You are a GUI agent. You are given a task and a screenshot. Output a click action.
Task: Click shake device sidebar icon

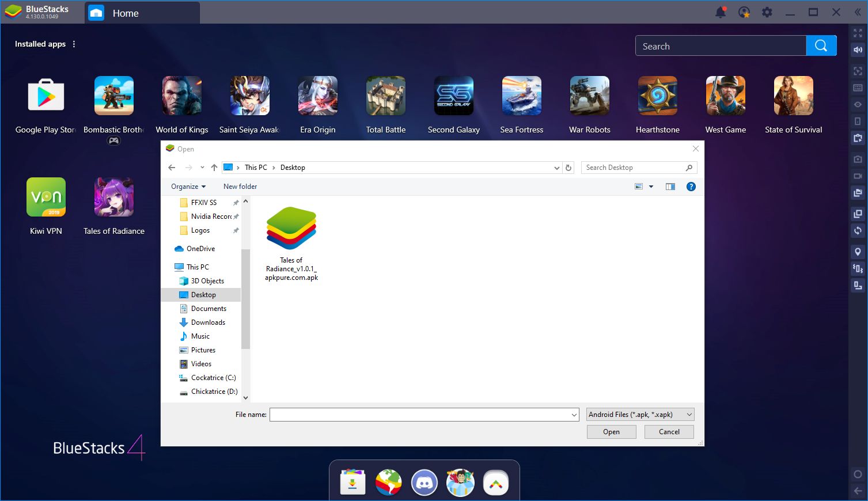coord(858,268)
